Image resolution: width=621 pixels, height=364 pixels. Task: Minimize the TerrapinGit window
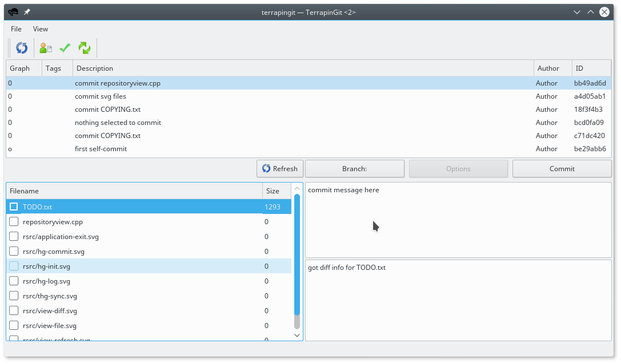577,12
